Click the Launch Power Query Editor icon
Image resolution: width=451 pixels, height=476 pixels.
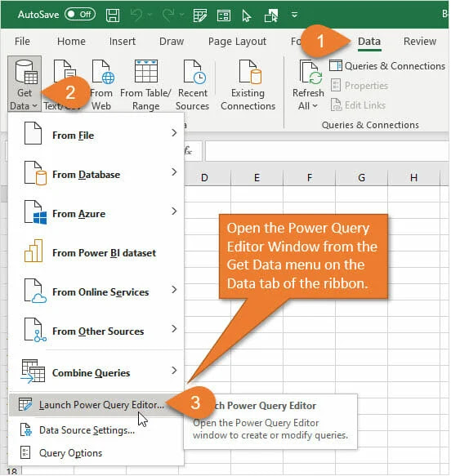coord(25,404)
